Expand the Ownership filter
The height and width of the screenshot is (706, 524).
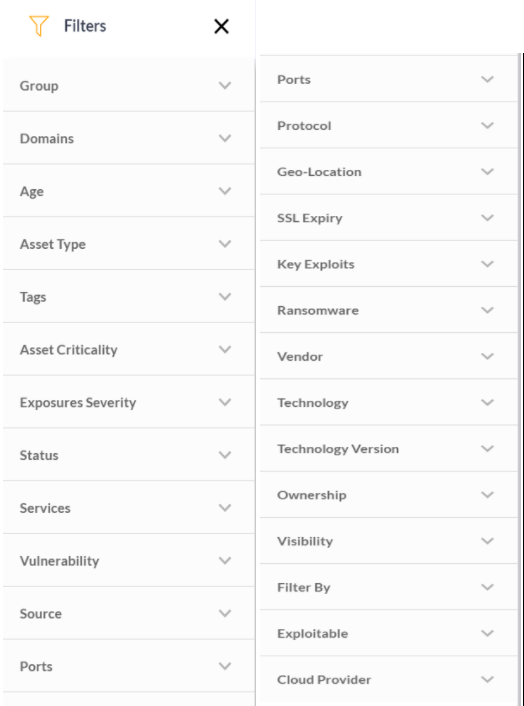(389, 495)
